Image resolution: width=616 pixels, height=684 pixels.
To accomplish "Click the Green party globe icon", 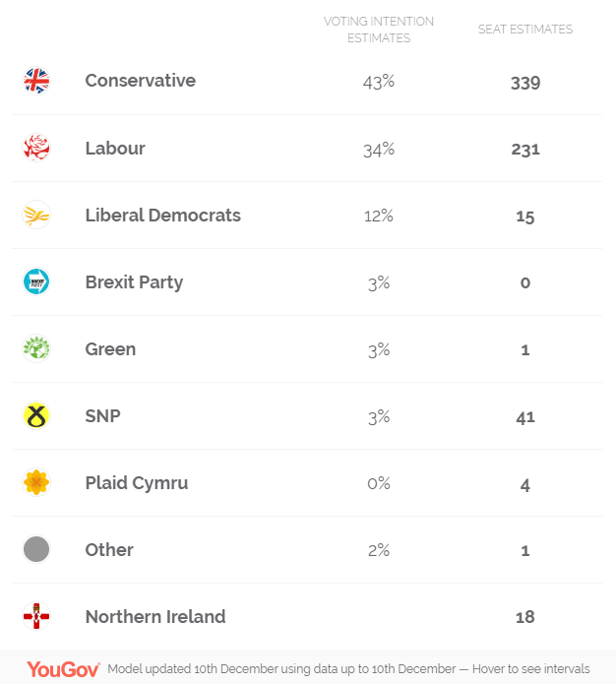I will (36, 348).
